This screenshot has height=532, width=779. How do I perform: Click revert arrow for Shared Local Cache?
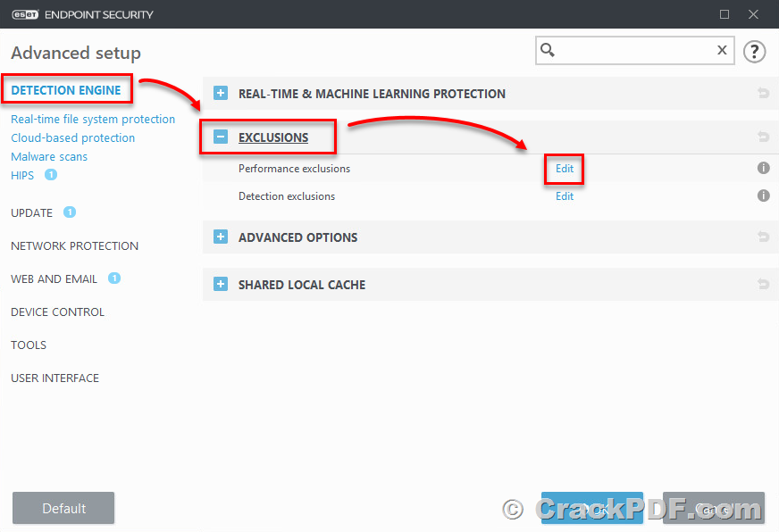[x=763, y=284]
